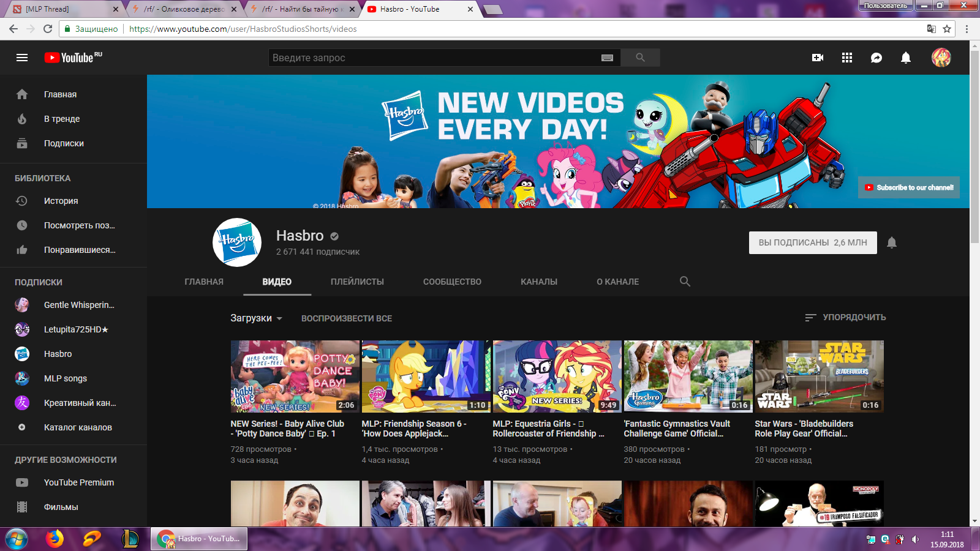Open the YouTube hamburger guide menu
The height and width of the screenshot is (551, 980).
point(22,58)
